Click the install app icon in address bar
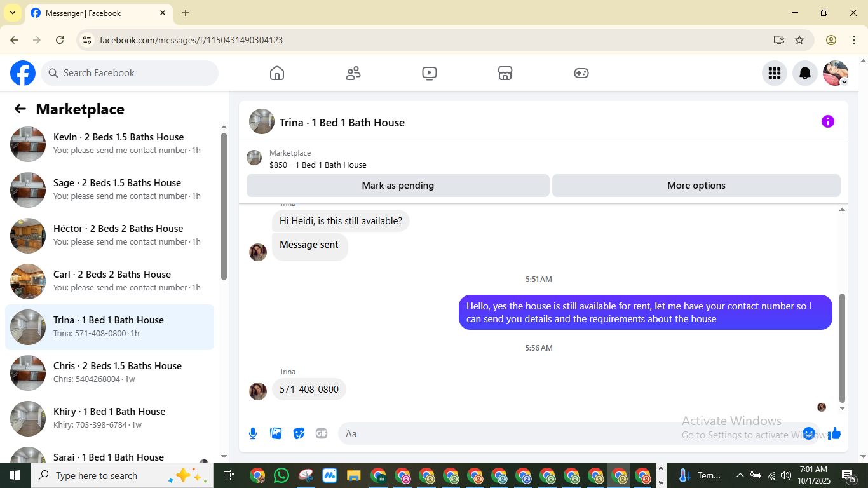The width and height of the screenshot is (868, 488). tap(779, 40)
